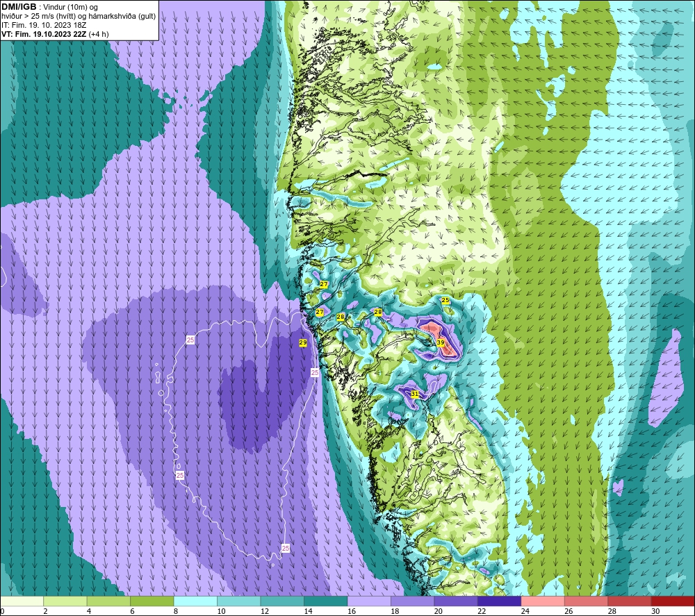Click the text 'hviður > 25 m/s (hvítt)'
The image size is (695, 616).
(x=40, y=16)
